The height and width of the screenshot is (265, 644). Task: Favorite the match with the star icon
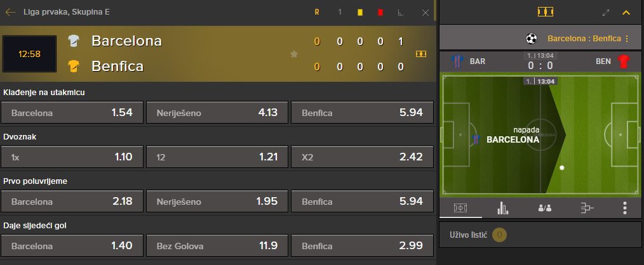[294, 54]
